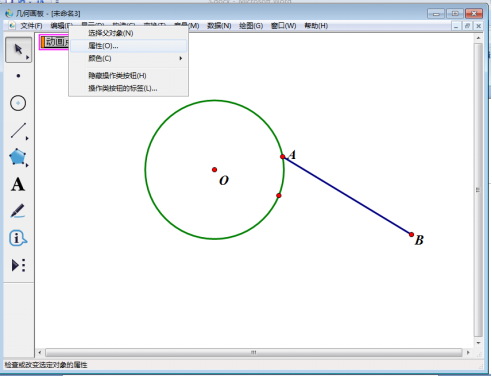
Task: Select the green circle
Action: 145,170
